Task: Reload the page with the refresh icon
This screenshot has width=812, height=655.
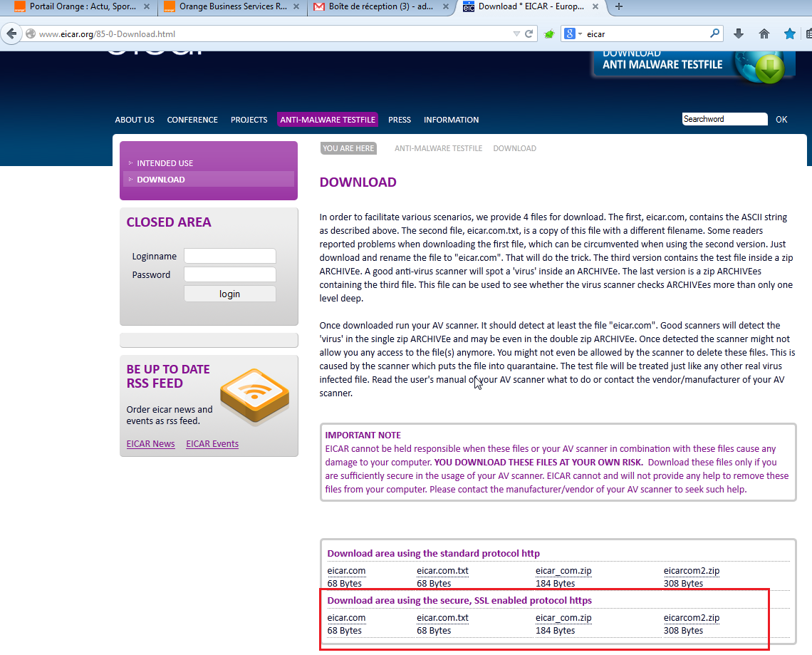Action: pos(529,33)
